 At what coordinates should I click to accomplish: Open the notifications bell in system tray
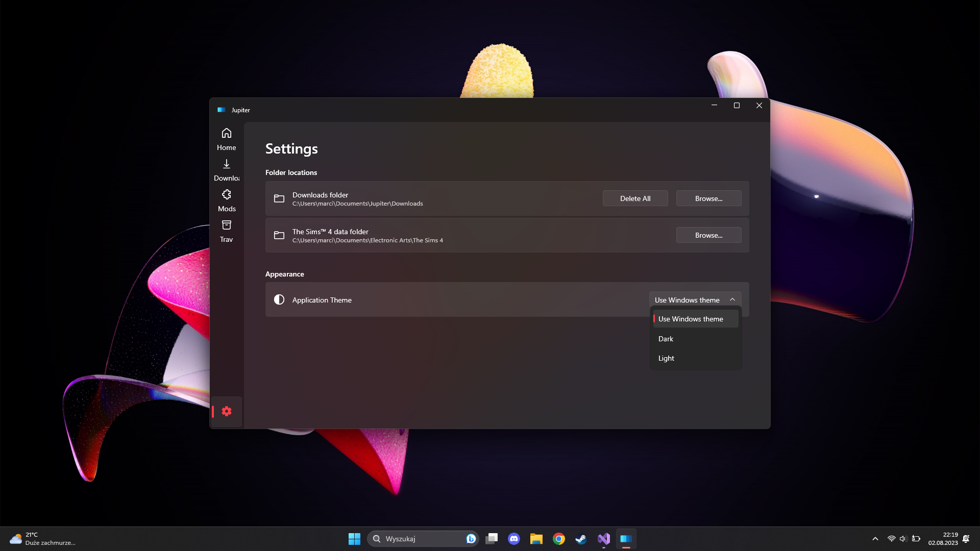pyautogui.click(x=967, y=538)
